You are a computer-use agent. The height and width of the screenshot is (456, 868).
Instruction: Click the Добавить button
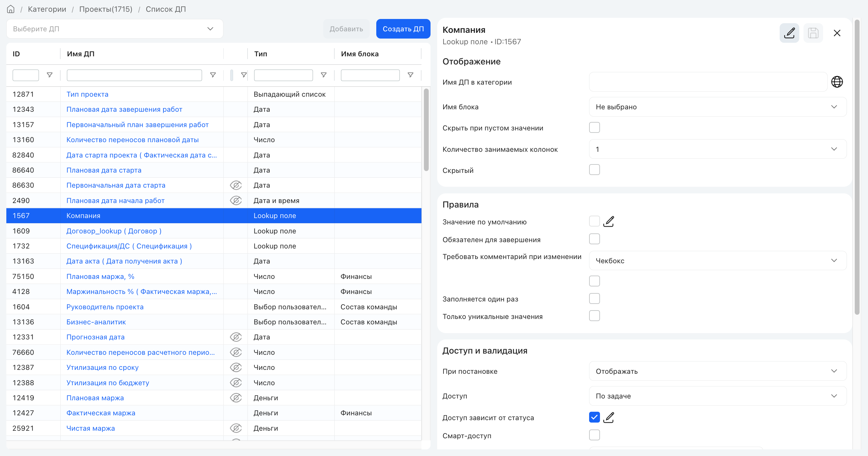tap(346, 29)
